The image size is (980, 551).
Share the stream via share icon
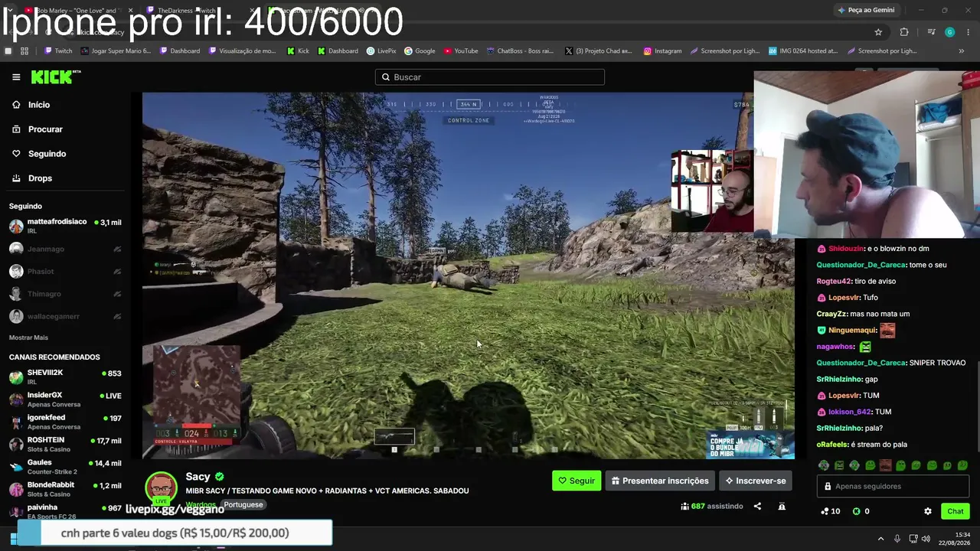point(757,506)
